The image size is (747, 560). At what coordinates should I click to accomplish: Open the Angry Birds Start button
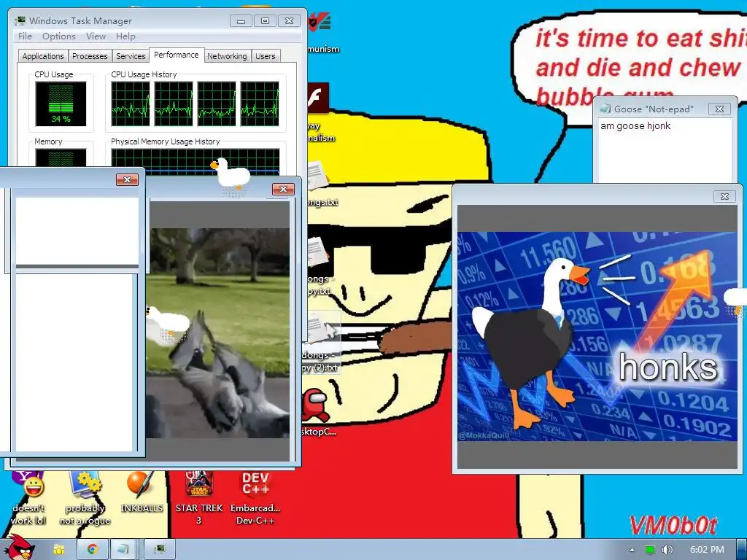point(19,548)
